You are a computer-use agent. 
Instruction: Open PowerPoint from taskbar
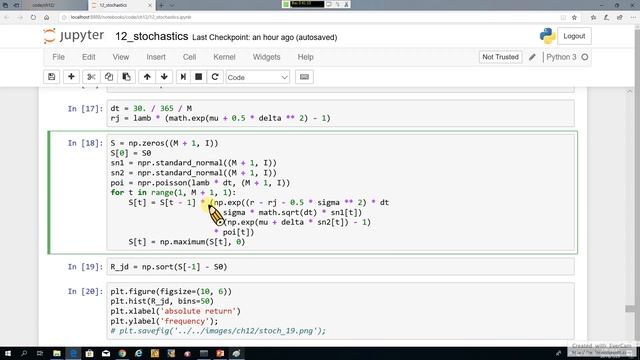(220, 353)
